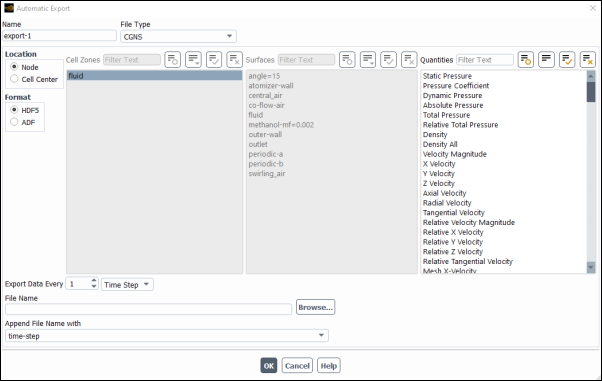This screenshot has width=602, height=381.
Task: Select the fluid cell zone
Action: coord(154,76)
